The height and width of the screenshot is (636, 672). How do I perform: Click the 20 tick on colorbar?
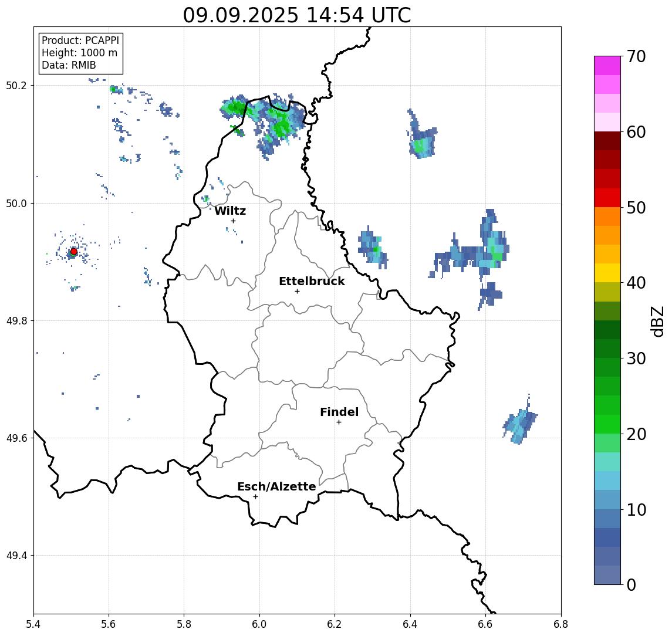click(x=636, y=434)
